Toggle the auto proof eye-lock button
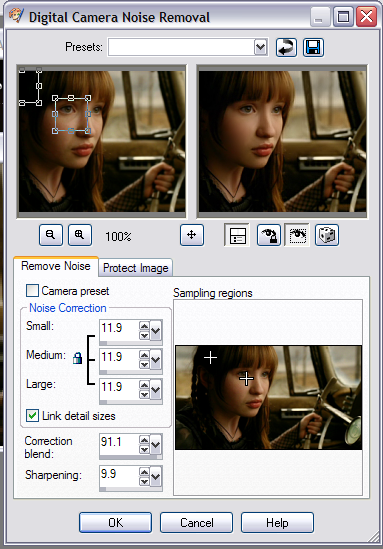The width and height of the screenshot is (383, 549). click(269, 235)
